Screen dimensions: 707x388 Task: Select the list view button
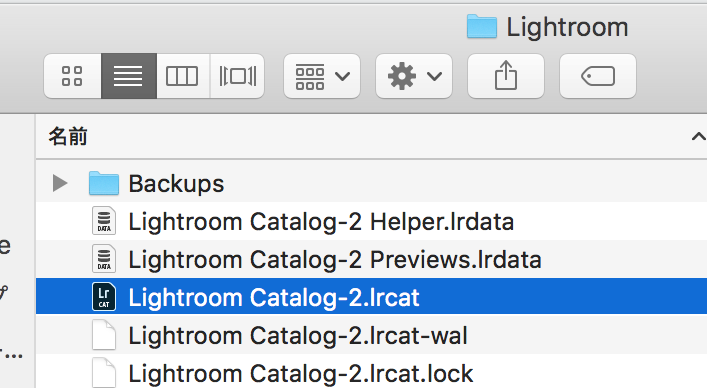tap(129, 76)
